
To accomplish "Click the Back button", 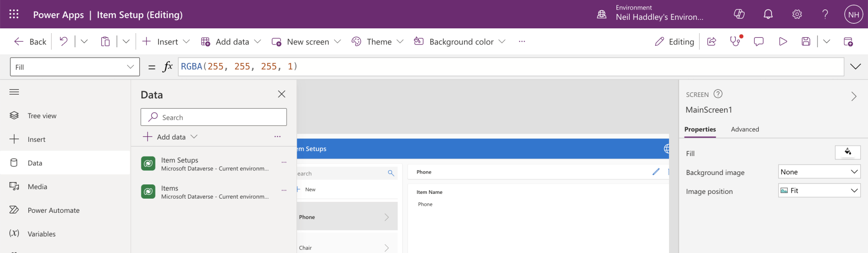I will pyautogui.click(x=31, y=42).
